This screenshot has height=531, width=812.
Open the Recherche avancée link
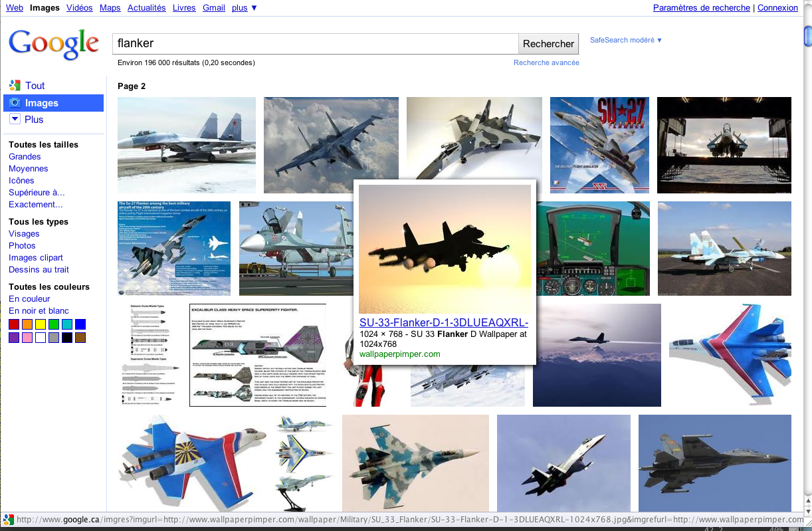[546, 62]
